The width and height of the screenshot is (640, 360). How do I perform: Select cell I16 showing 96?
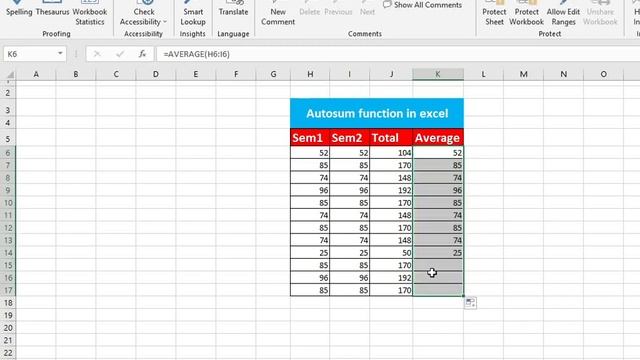(x=349, y=278)
